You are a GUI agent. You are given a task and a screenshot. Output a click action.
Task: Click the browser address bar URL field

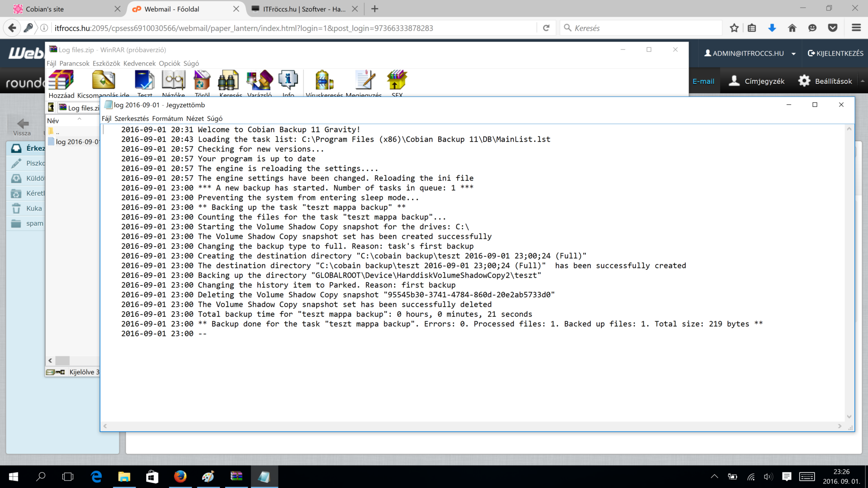pos(254,28)
